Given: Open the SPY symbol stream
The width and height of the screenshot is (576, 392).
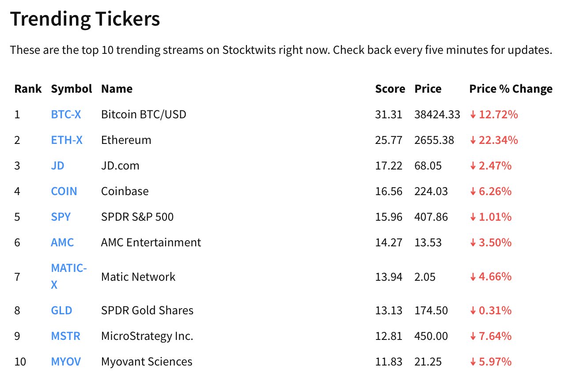Looking at the screenshot, I should (x=61, y=217).
